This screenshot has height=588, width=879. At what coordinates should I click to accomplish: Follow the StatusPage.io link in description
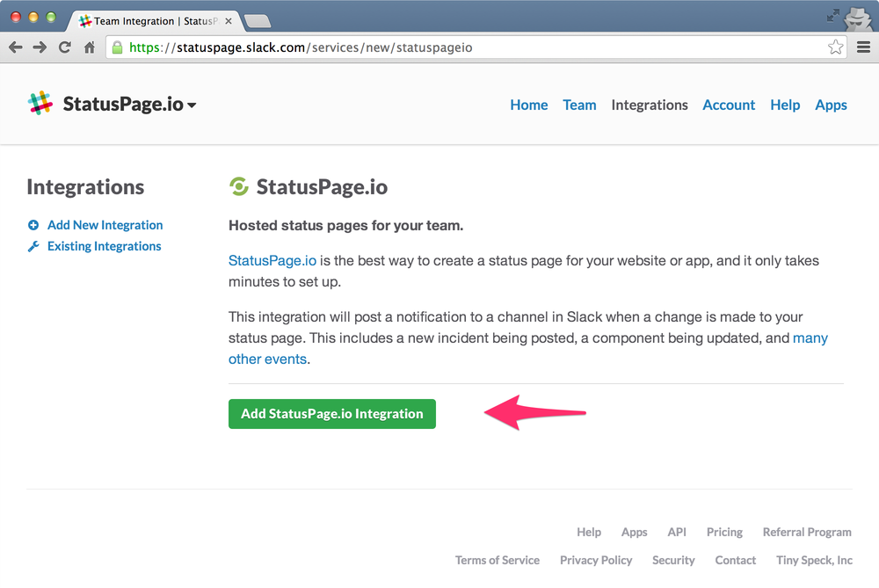click(x=272, y=261)
